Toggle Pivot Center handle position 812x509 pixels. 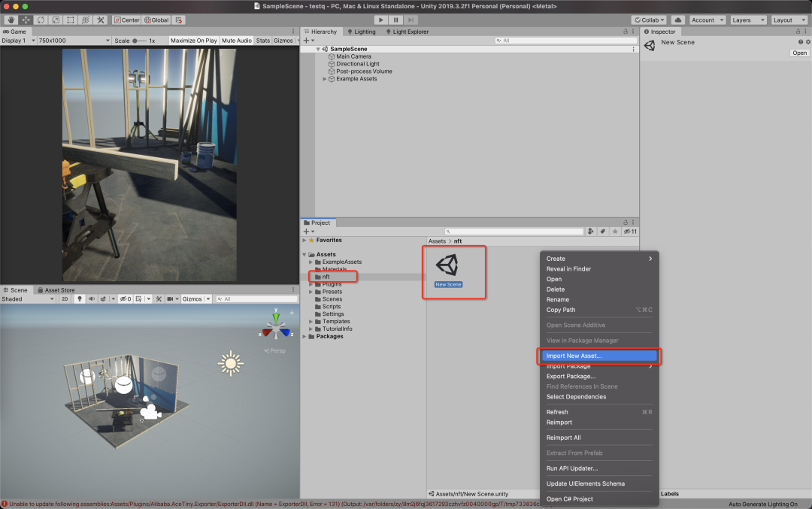127,20
